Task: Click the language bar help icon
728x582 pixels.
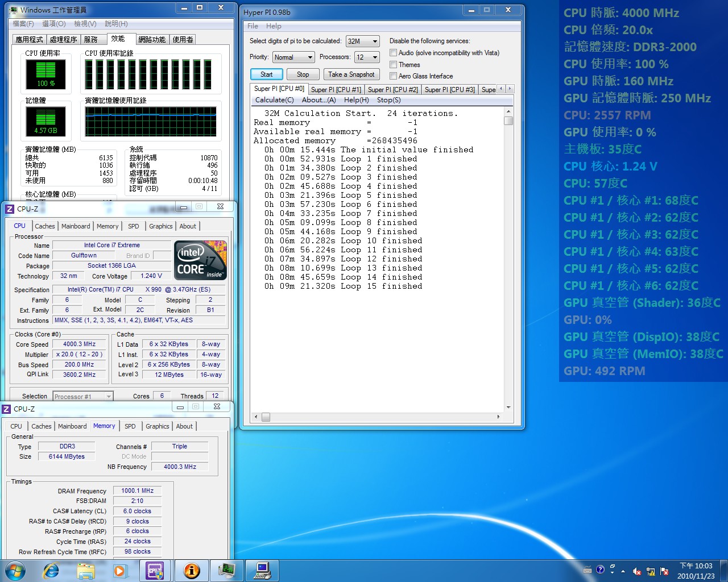Action: tap(600, 569)
